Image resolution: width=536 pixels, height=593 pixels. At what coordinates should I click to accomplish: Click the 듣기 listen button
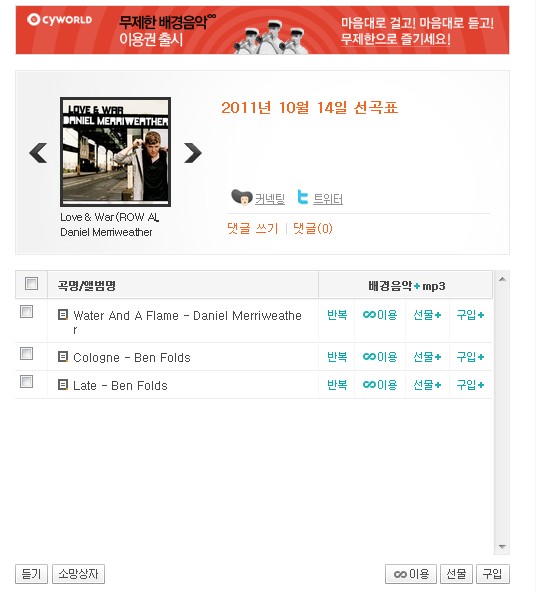click(x=31, y=574)
